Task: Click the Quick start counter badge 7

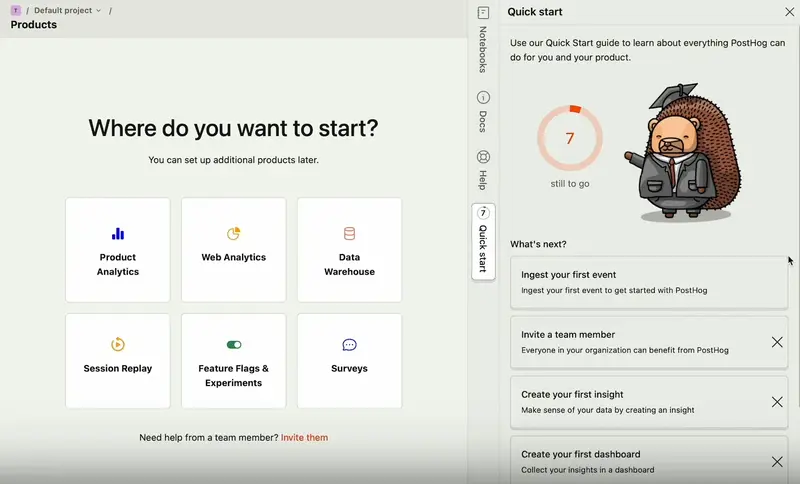Action: (483, 213)
